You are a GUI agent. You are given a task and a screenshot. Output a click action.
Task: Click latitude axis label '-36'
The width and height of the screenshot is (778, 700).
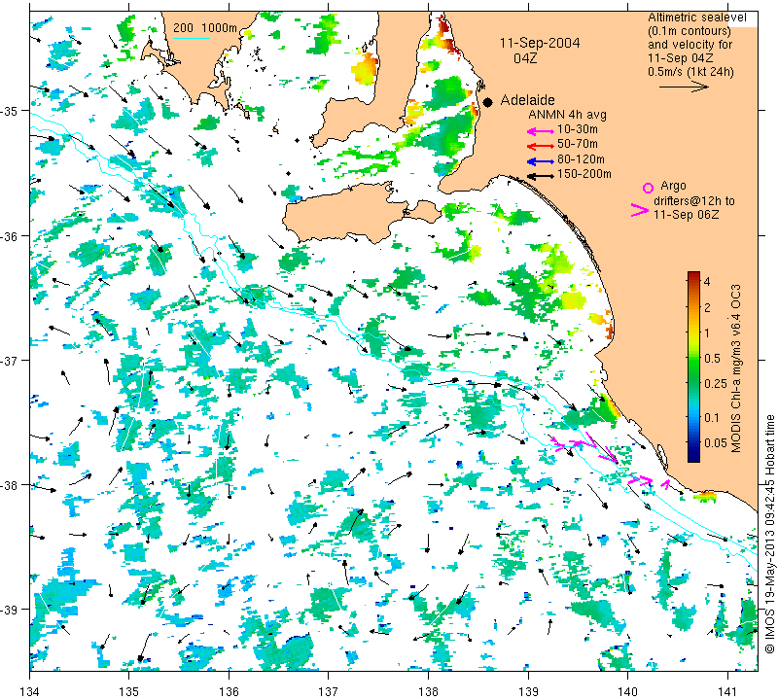pyautogui.click(x=8, y=235)
